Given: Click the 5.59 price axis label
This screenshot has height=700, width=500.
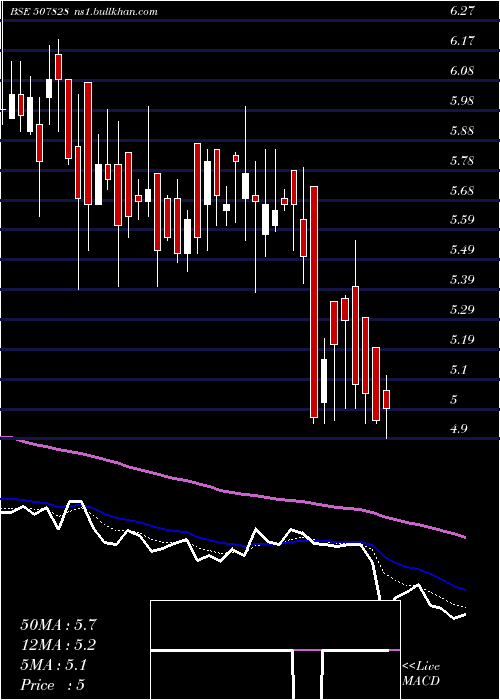Looking at the screenshot, I should (462, 220).
